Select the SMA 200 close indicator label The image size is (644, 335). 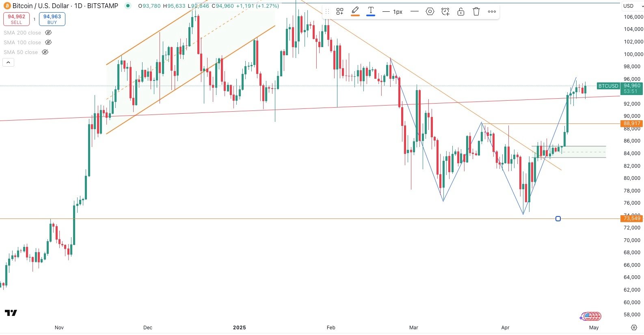click(x=22, y=32)
